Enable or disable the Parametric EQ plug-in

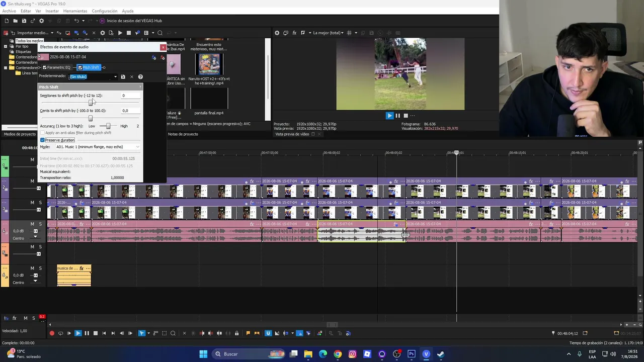click(45, 67)
